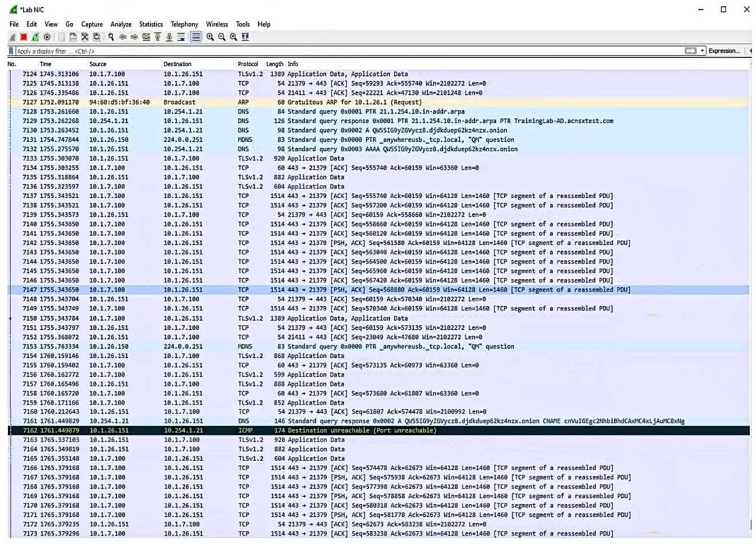Open the filter history dropdown arrow
756x544 pixels.
point(703,51)
